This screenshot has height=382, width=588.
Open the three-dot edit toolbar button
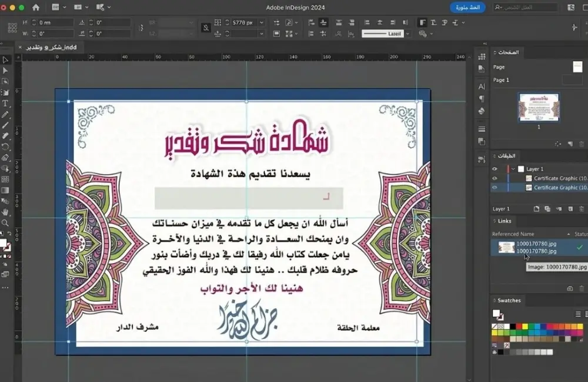(5, 288)
